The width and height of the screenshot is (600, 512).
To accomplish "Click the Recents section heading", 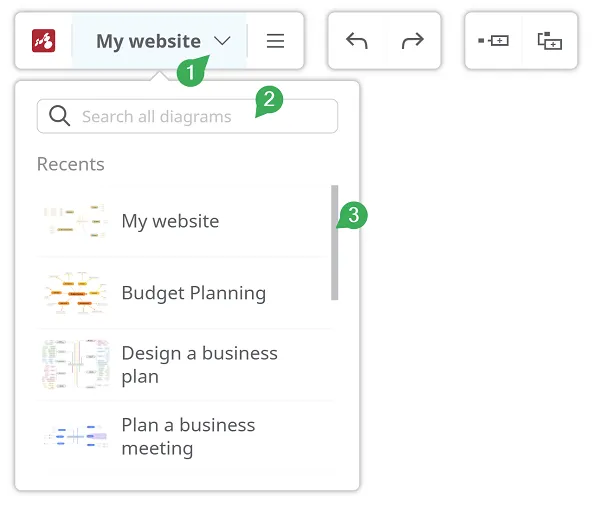I will (70, 164).
